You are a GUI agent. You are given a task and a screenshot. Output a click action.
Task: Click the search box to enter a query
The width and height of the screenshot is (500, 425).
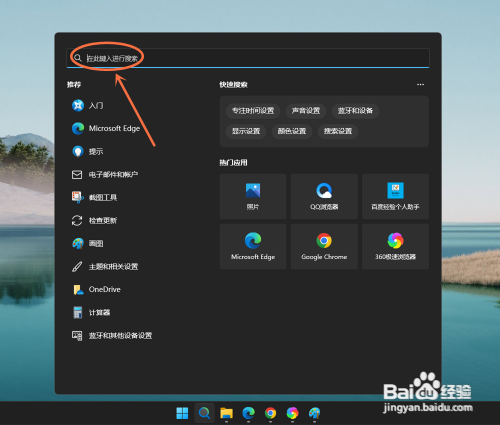coord(248,58)
